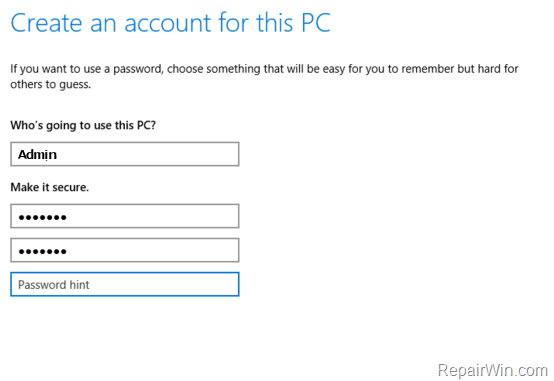The width and height of the screenshot is (554, 381).
Task: Click the username field containing Admin
Action: pyautogui.click(x=125, y=154)
